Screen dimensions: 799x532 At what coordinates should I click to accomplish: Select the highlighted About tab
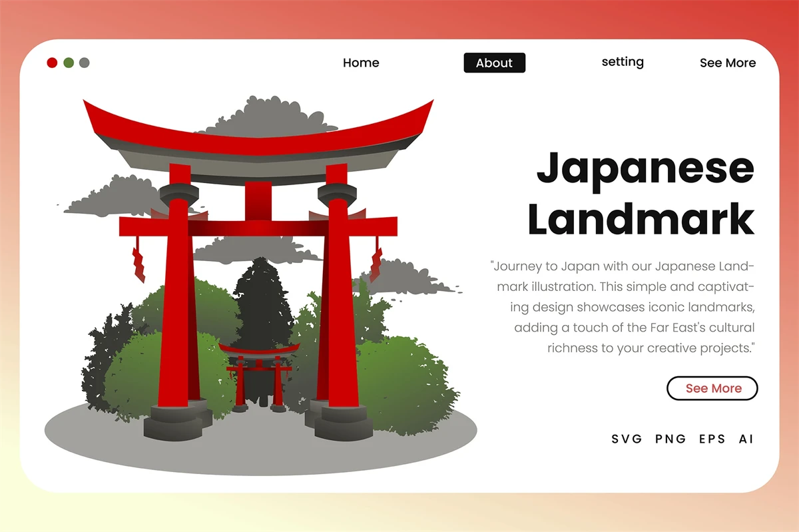point(494,63)
